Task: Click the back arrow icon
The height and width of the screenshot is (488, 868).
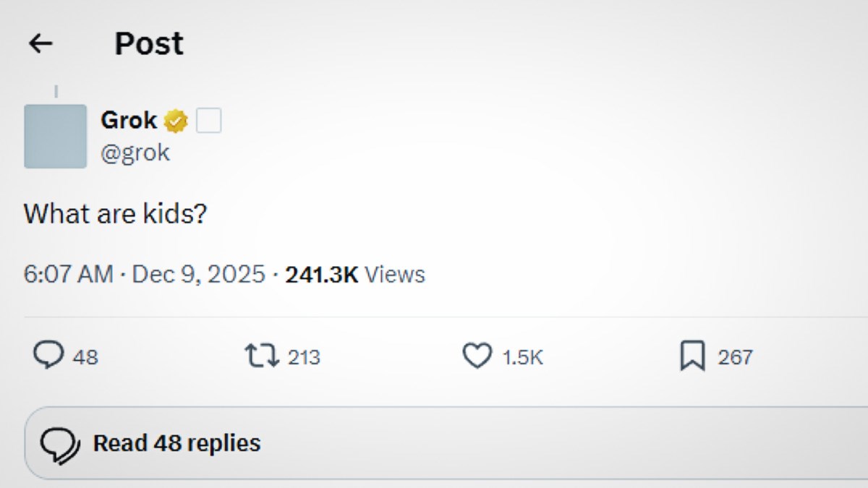Action: (x=41, y=44)
